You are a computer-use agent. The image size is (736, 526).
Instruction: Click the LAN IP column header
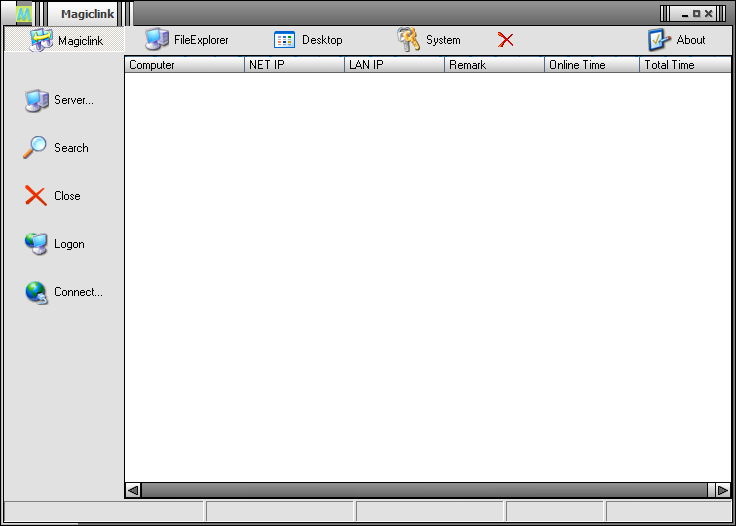click(394, 65)
